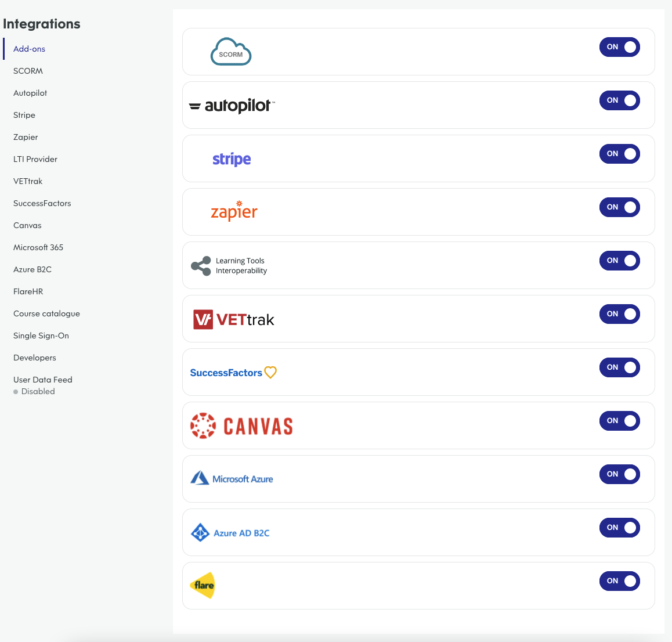Disable the SuccessFactors toggle
672x642 pixels.
[619, 367]
